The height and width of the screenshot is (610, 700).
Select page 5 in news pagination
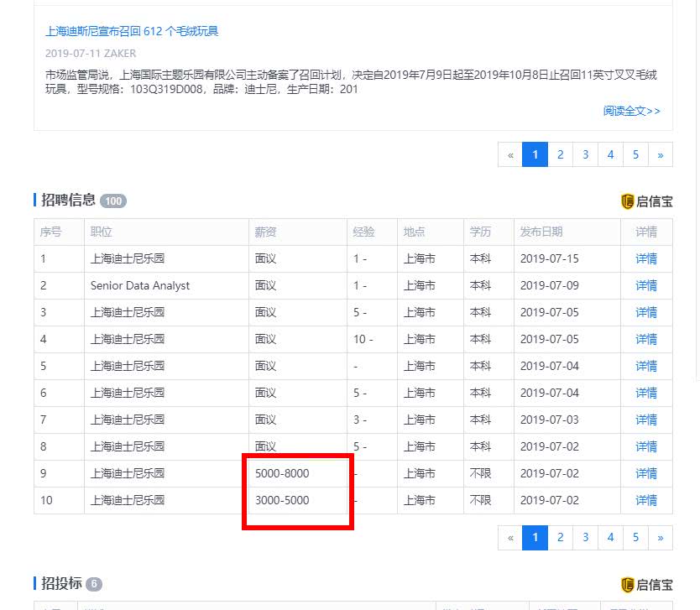(x=635, y=155)
